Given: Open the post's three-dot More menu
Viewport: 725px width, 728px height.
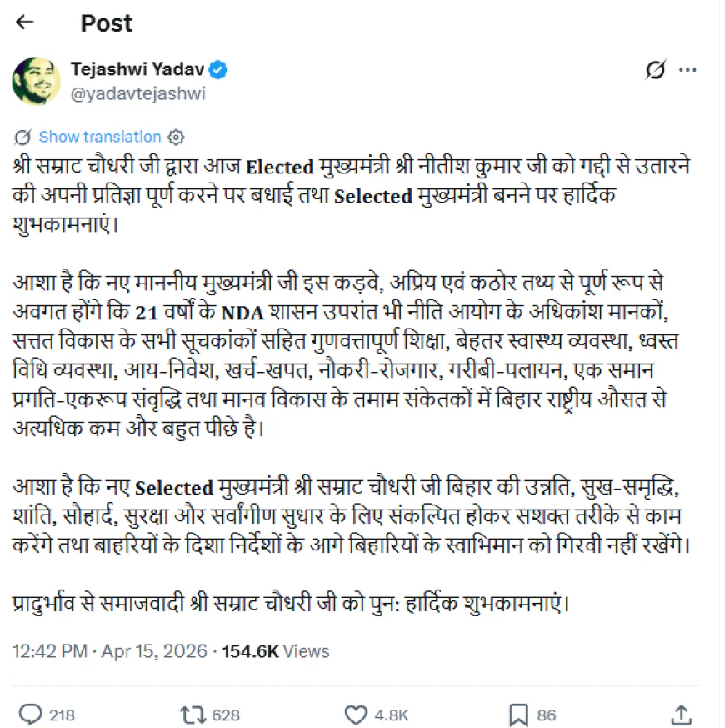Looking at the screenshot, I should coord(688,71).
